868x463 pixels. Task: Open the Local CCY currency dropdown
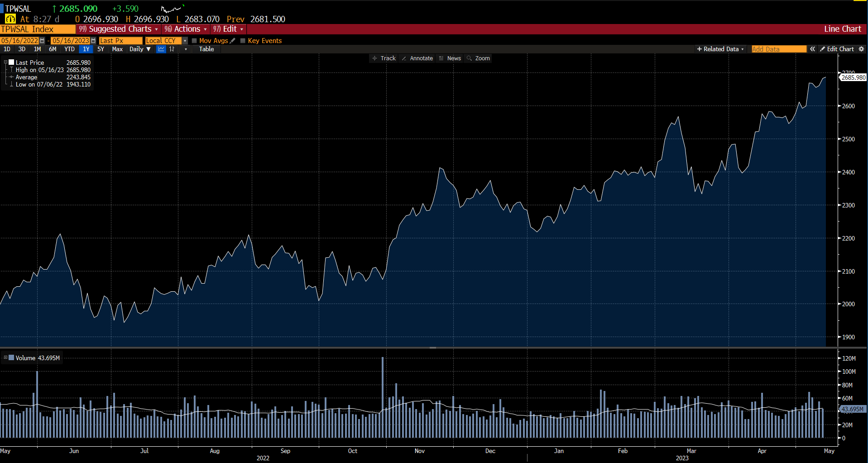pos(185,41)
